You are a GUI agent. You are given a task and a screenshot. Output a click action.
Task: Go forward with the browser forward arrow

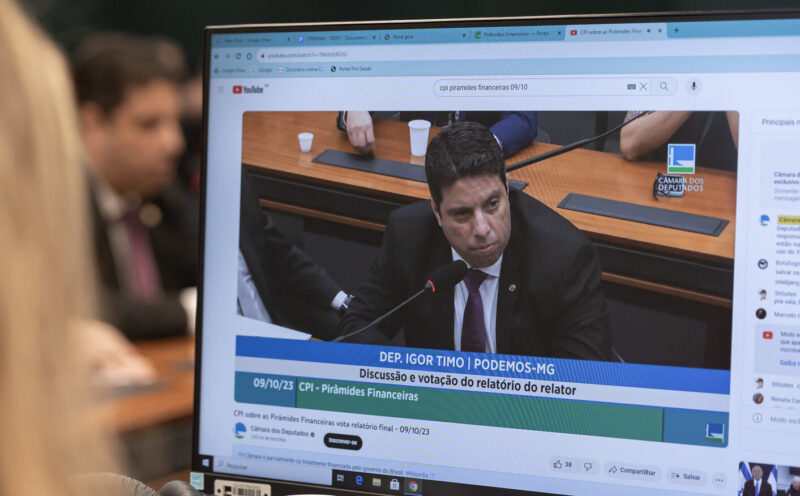pyautogui.click(x=228, y=56)
